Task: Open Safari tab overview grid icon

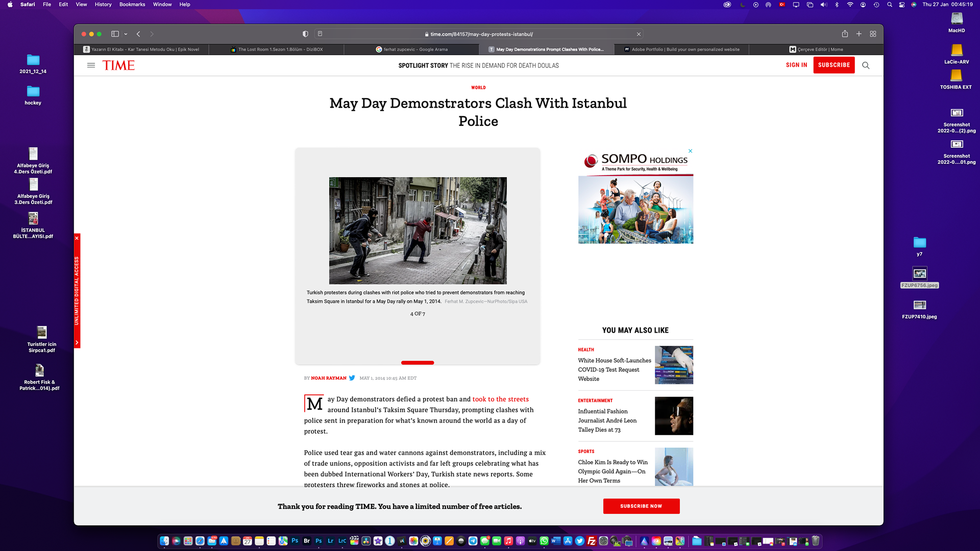Action: pos(873,34)
